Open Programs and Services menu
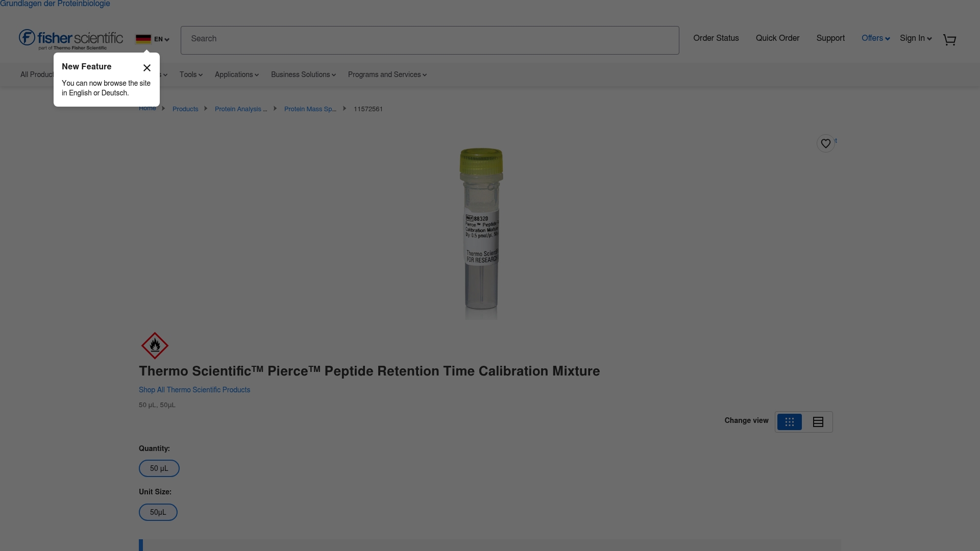 pyautogui.click(x=387, y=74)
